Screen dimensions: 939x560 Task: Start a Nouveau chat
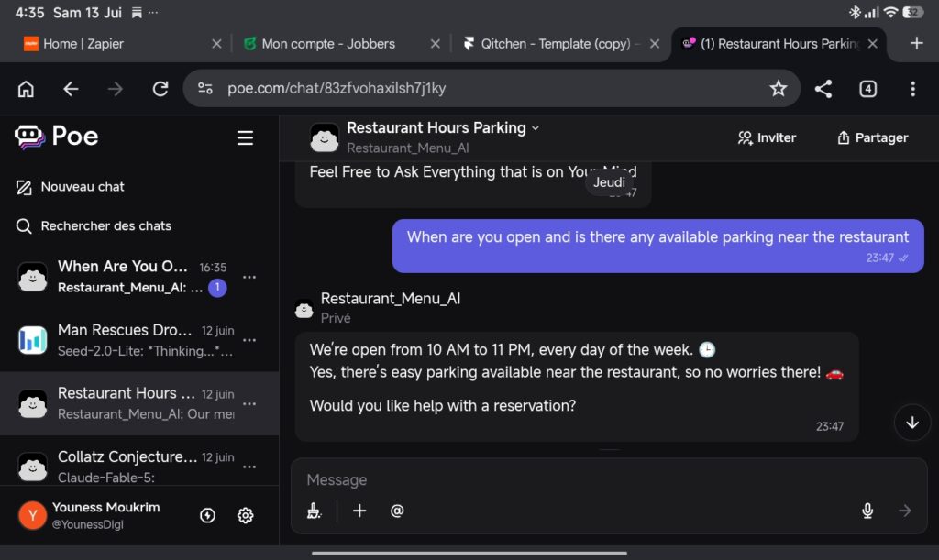point(70,187)
